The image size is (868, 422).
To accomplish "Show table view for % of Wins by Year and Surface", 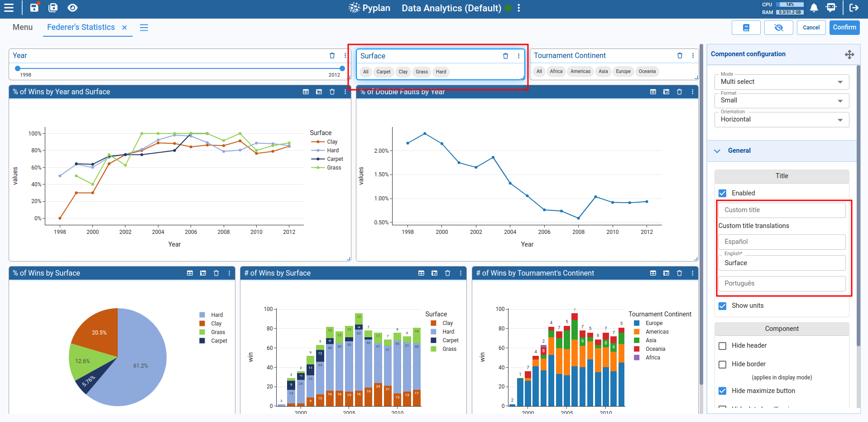I will point(306,92).
